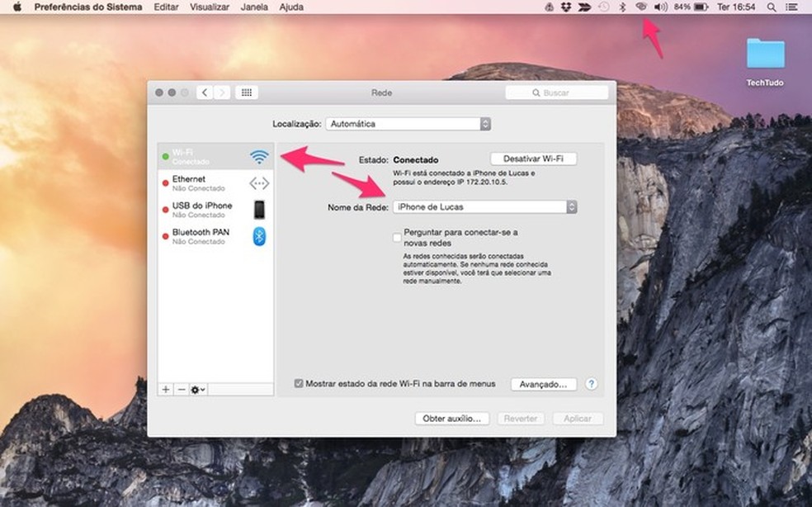Open Spotlight search magnifier

coord(772,7)
